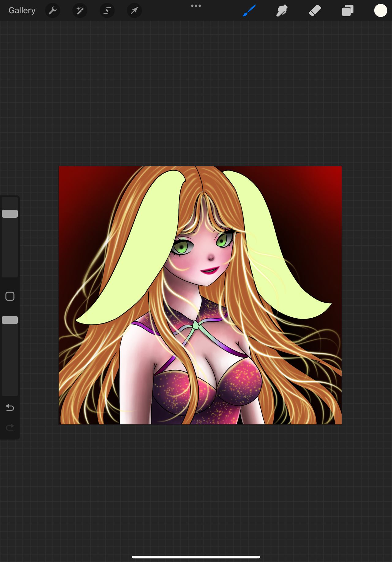Image resolution: width=392 pixels, height=562 pixels.
Task: Tap the square Modify button on sidebar
Action: [x=10, y=296]
